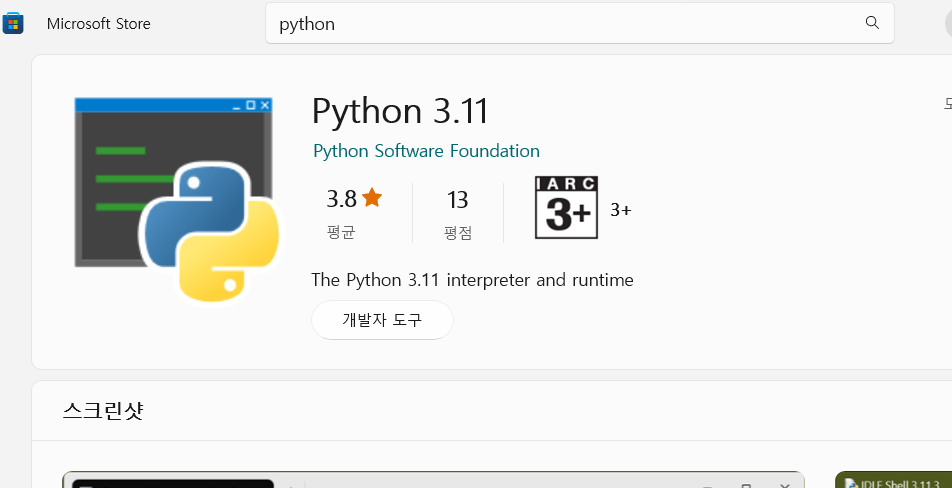Click the 평균 label under rating
The image size is (952, 488).
[x=341, y=232]
